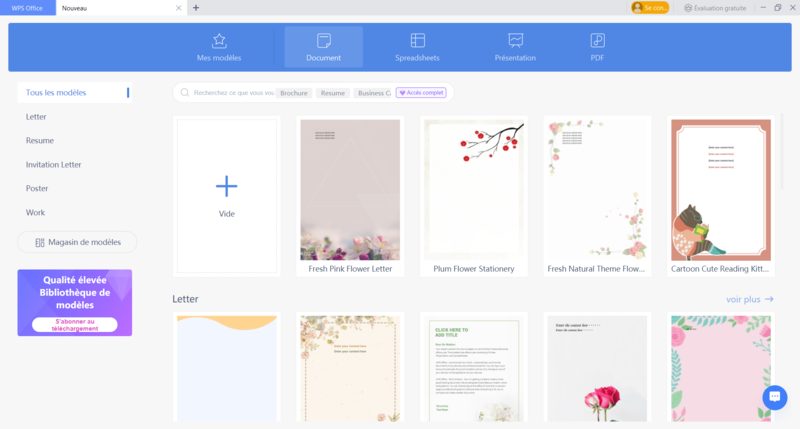Click the Évaluation gratuite icon
Viewport: 800px width, 429px height.
click(688, 8)
